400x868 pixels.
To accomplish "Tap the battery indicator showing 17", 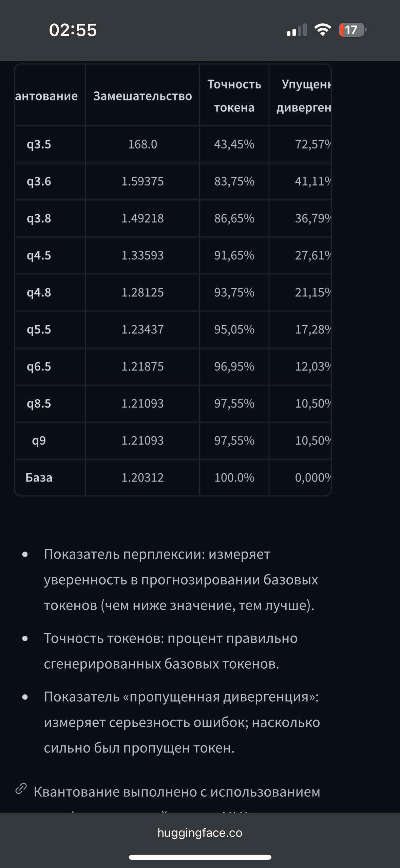I will pyautogui.click(x=352, y=30).
